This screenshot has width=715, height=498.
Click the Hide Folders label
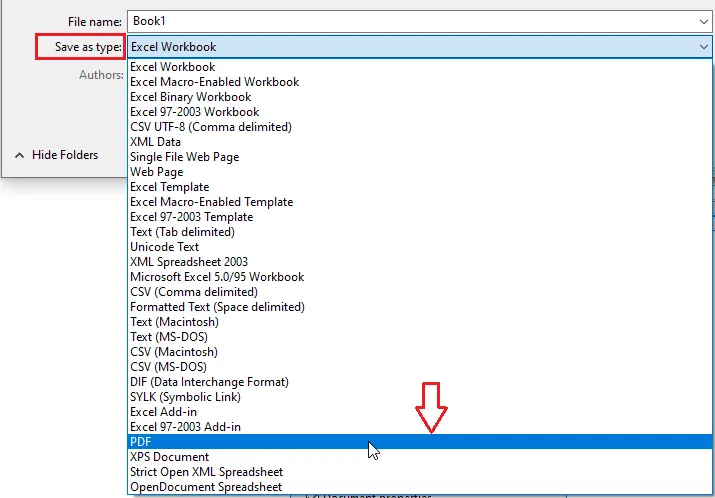click(65, 155)
